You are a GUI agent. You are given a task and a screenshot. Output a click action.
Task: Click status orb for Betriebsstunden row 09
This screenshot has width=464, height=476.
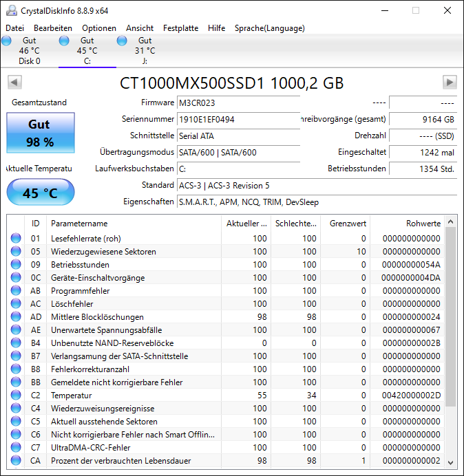coord(16,264)
